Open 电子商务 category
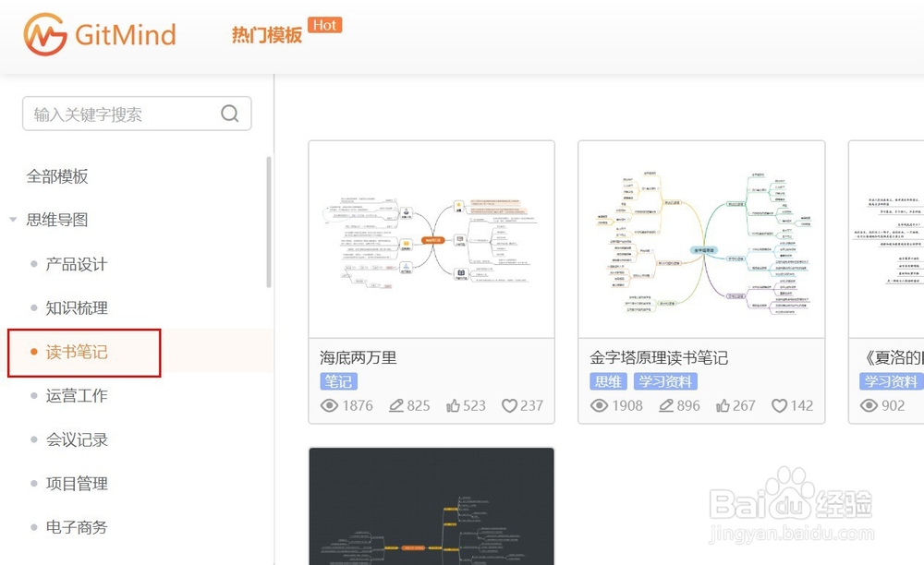Screen dimensions: 924x565 (77, 527)
